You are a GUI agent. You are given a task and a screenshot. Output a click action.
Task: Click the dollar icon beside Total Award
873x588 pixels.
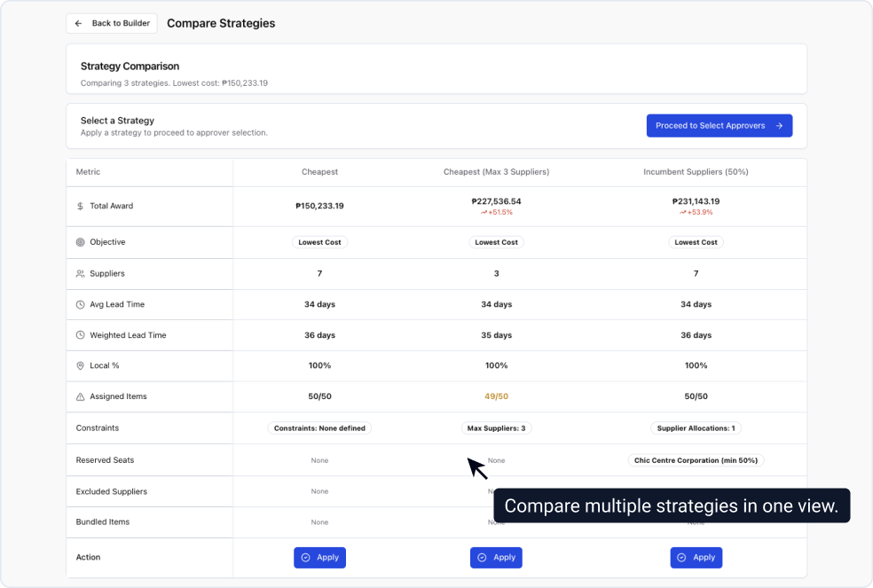click(80, 205)
